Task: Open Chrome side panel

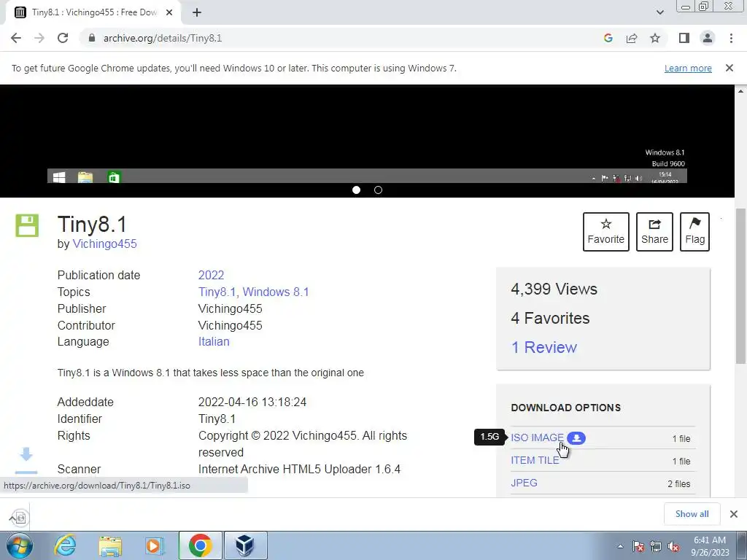Action: (684, 38)
